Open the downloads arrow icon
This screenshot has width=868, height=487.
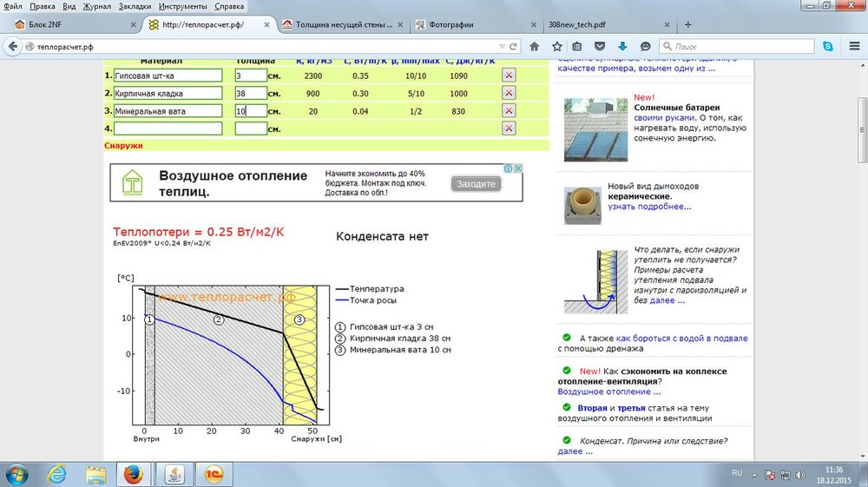(x=622, y=46)
